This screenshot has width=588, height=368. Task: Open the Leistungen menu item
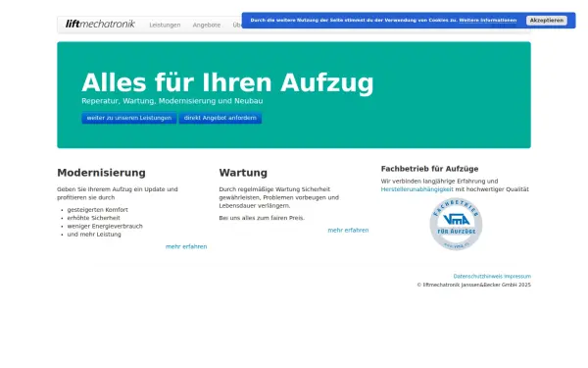point(165,26)
